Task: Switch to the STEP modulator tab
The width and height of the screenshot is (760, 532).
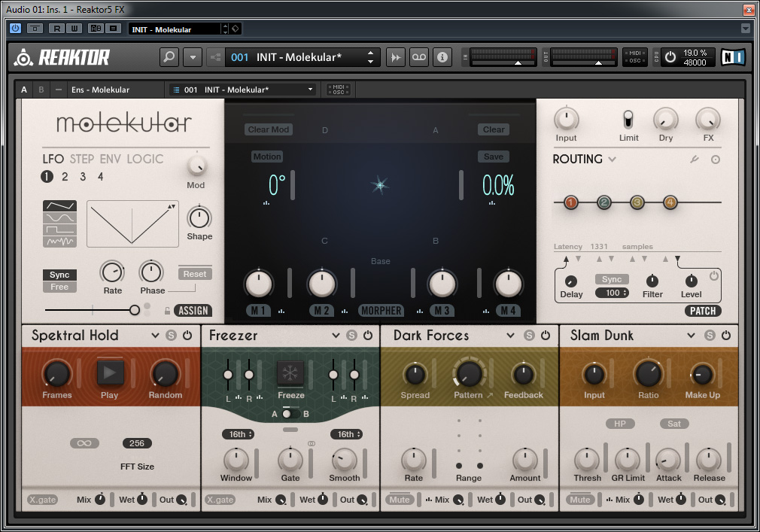Action: 83,159
